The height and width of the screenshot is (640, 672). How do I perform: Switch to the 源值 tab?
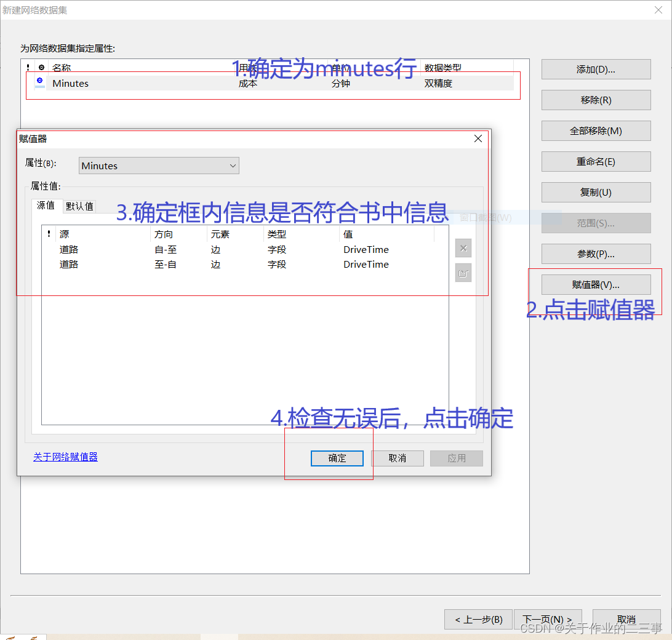click(x=45, y=206)
